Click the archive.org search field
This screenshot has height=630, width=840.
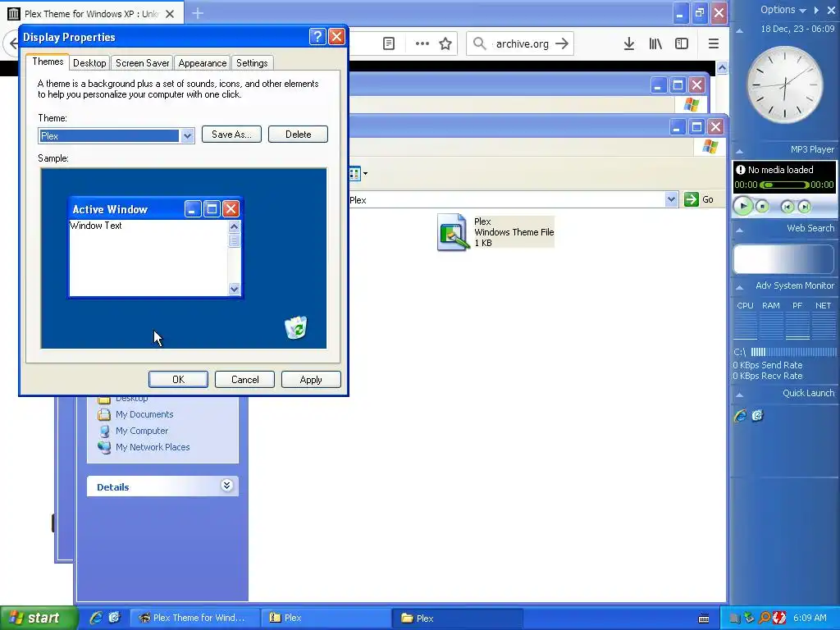click(520, 43)
